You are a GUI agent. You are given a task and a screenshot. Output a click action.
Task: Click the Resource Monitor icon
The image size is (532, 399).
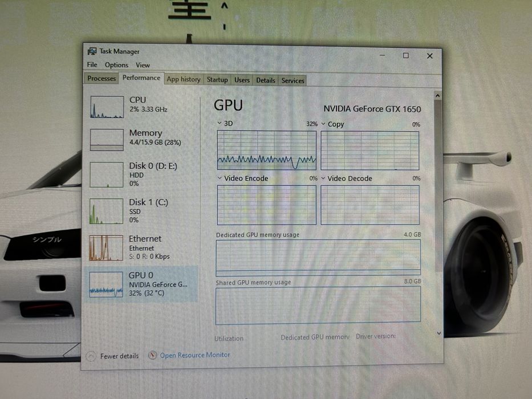tap(153, 355)
